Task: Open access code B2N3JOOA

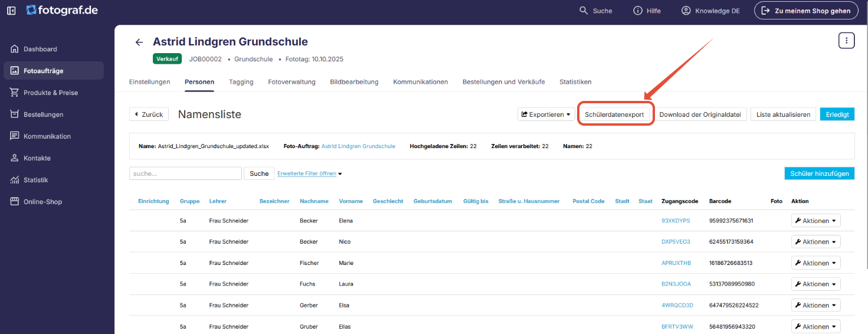Action: click(x=676, y=284)
